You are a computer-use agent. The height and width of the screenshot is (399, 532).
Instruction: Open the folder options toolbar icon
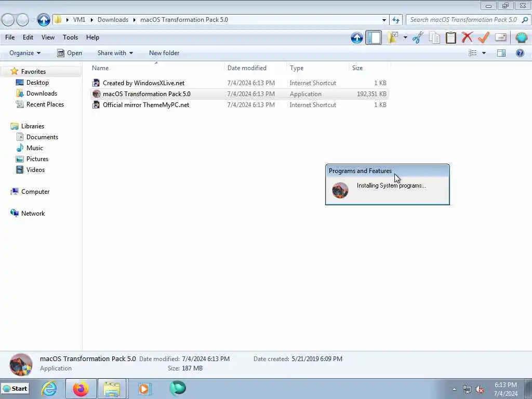[x=393, y=37]
